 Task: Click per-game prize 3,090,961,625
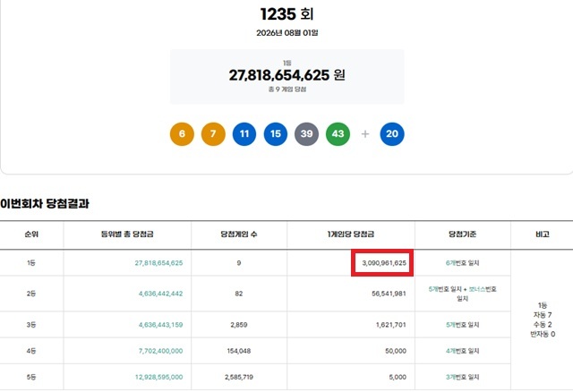pos(384,263)
